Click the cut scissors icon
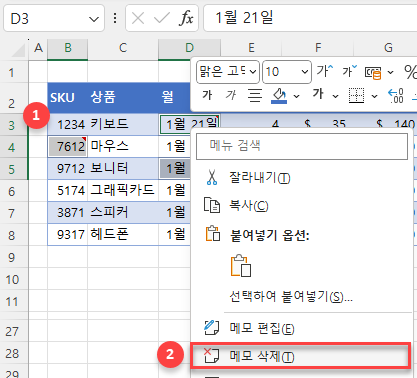 (x=212, y=177)
